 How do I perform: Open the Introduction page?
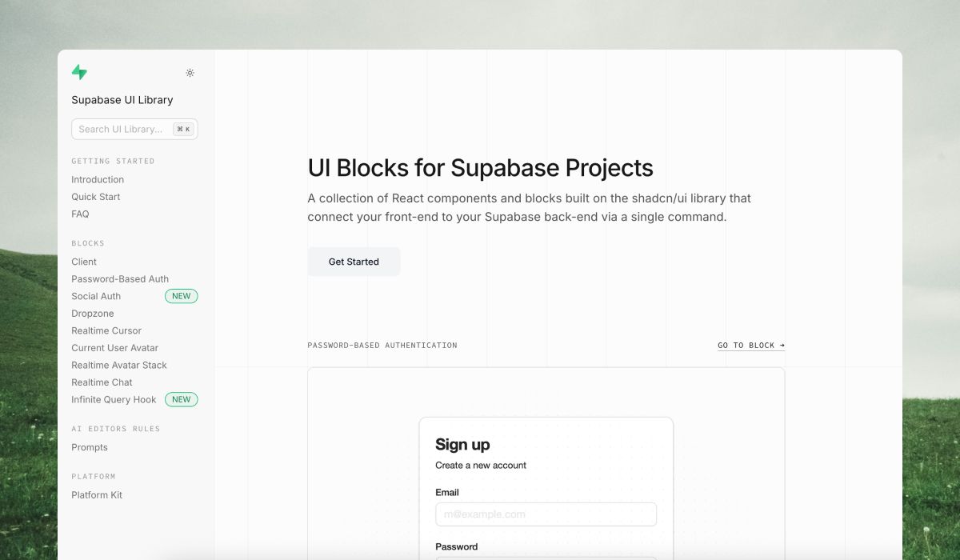pos(98,179)
